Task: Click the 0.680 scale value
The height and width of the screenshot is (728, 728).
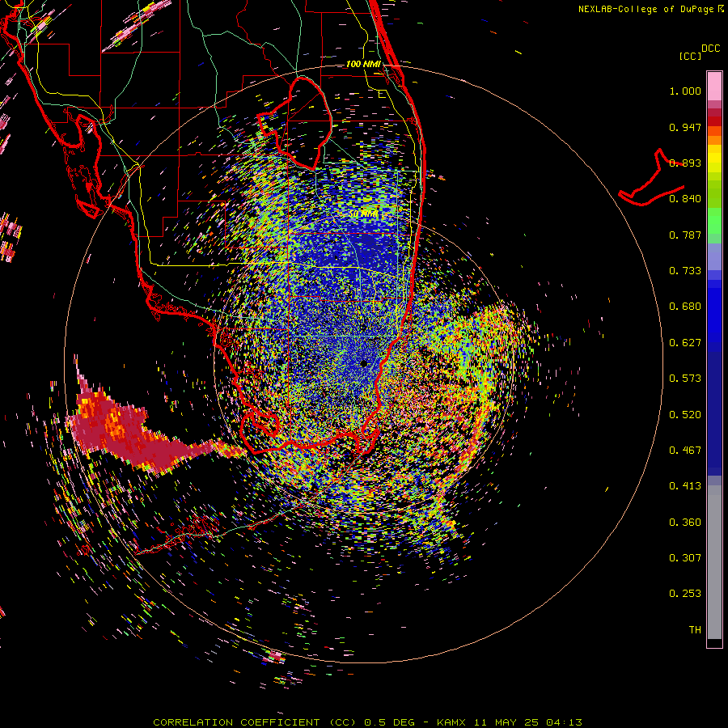Action: click(x=685, y=307)
